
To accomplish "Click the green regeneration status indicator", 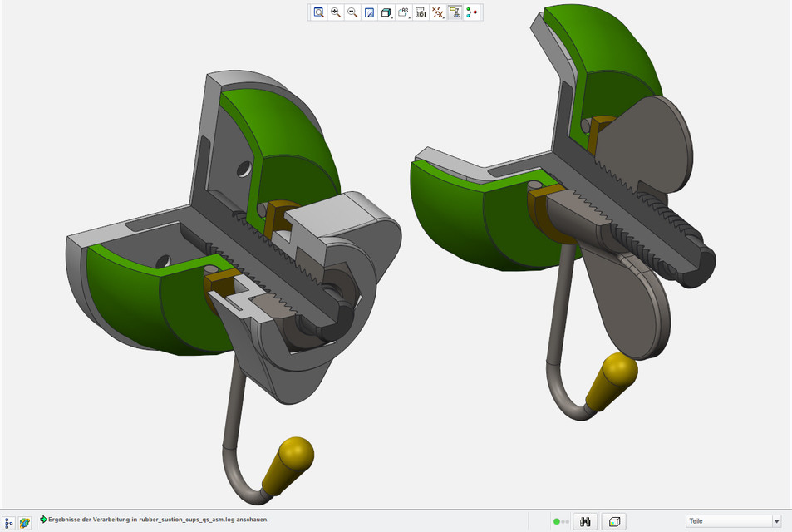I will tap(557, 521).
